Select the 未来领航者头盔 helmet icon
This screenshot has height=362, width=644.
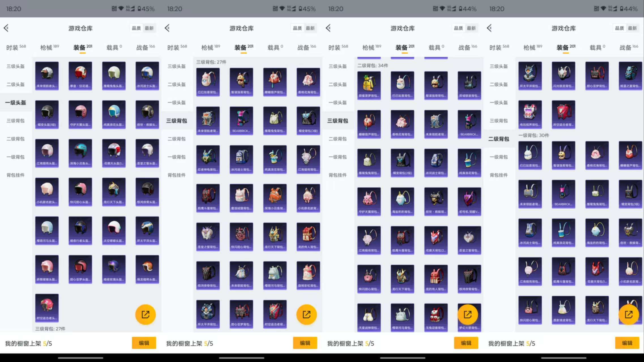(x=47, y=76)
